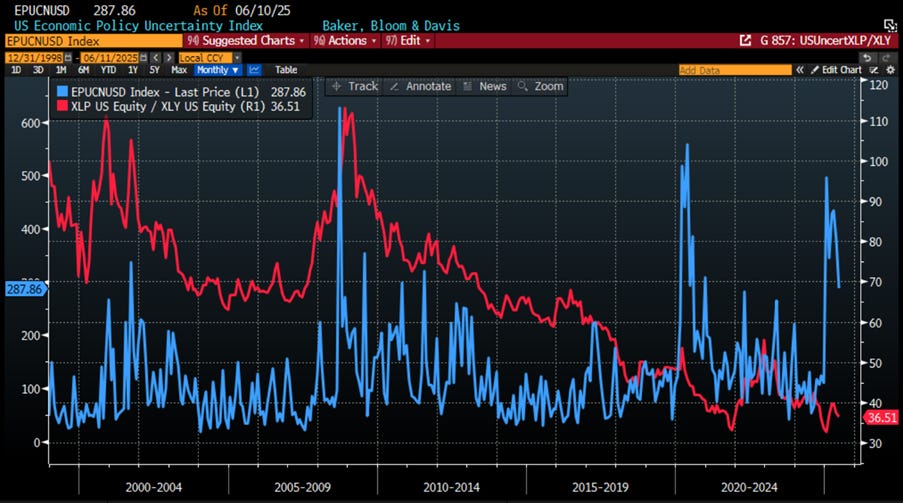Click the red XLP/XLY legend color swatch
Screen dimensions: 903x503
pyautogui.click(x=62, y=106)
